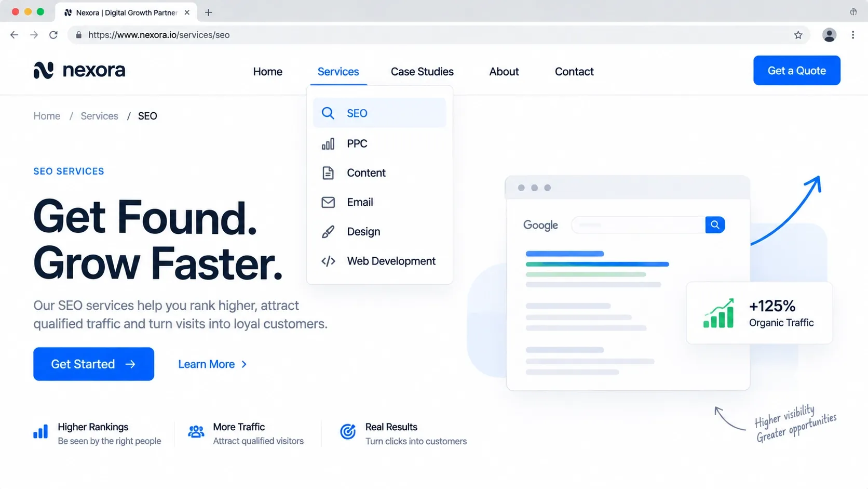This screenshot has width=868, height=489.
Task: Bookmark this page with the star icon
Action: coord(798,35)
